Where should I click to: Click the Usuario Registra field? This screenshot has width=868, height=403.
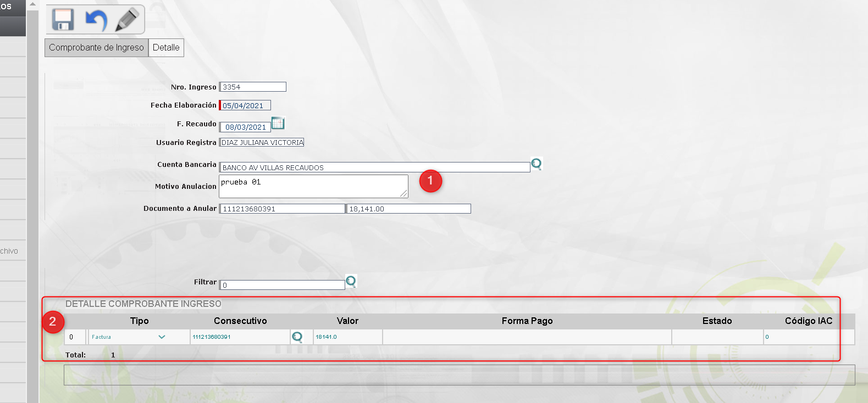coord(262,142)
